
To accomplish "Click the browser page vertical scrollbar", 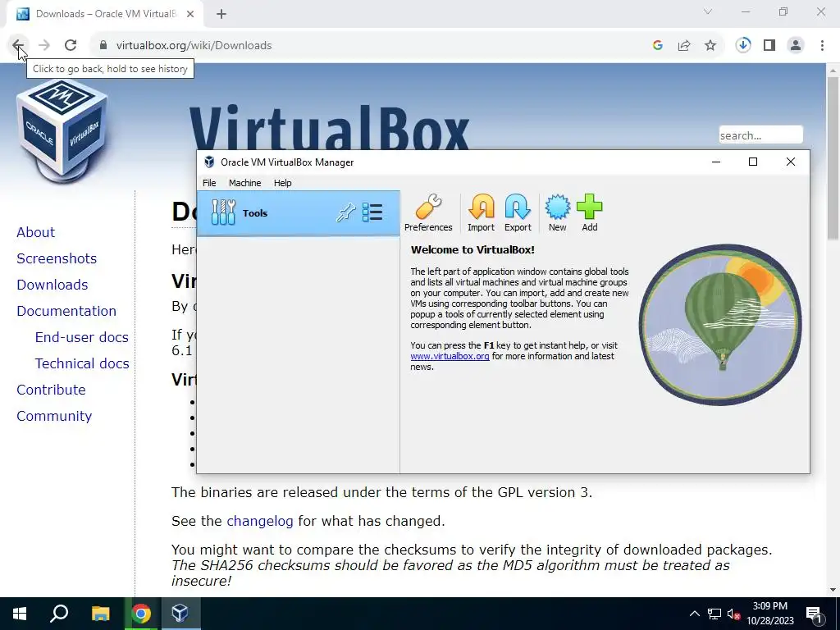I will [833, 157].
